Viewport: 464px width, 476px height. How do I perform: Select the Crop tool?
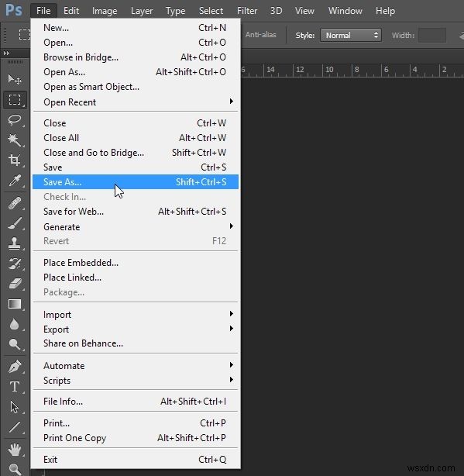(x=15, y=160)
